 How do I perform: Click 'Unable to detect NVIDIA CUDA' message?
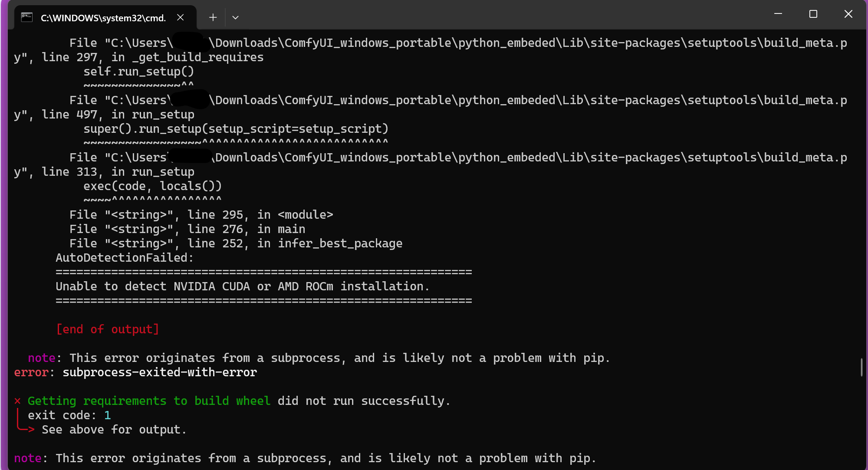(242, 286)
